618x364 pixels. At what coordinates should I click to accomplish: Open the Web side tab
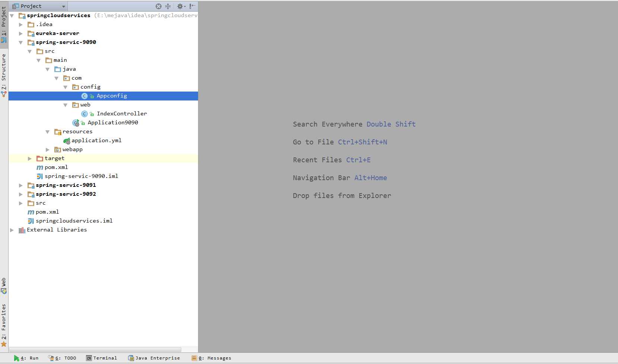pos(4,285)
